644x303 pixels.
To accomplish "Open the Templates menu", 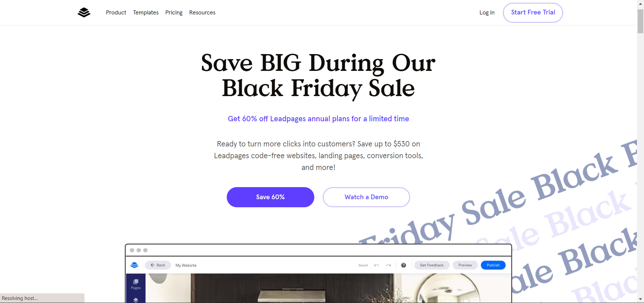I will [x=146, y=12].
